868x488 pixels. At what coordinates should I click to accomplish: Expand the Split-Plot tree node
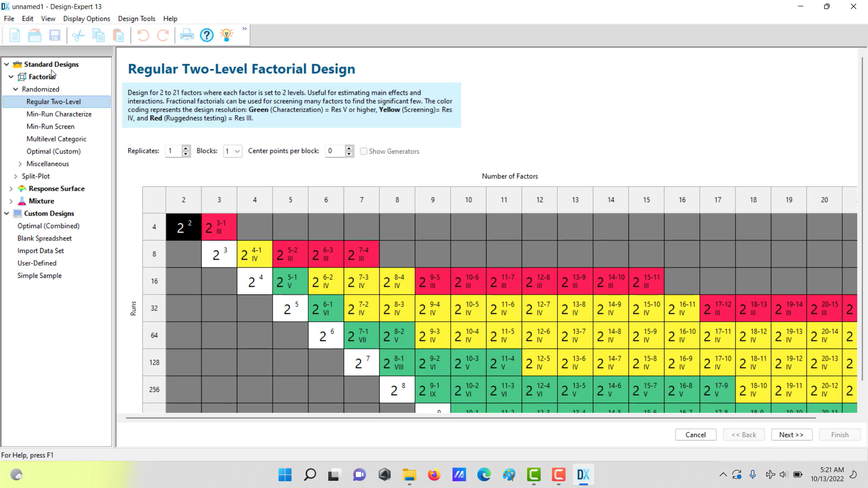coord(16,176)
